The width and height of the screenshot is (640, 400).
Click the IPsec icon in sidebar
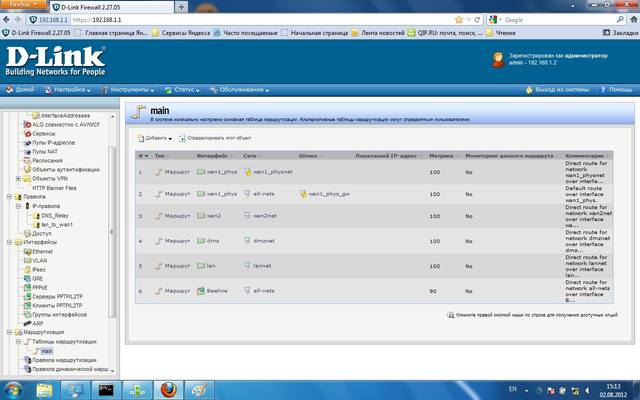pyautogui.click(x=27, y=269)
